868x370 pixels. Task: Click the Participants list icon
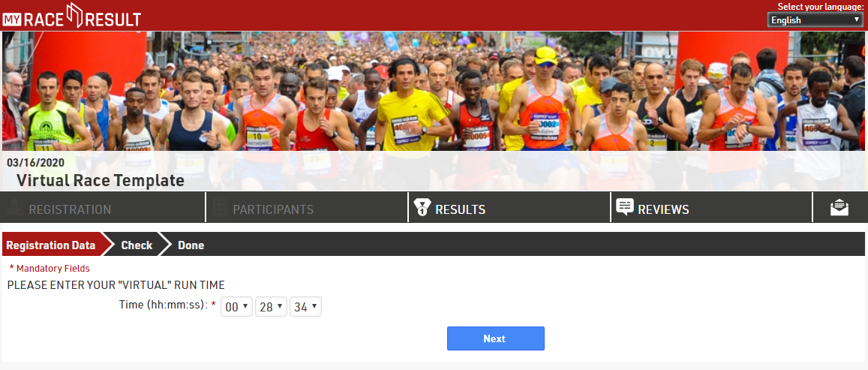coord(220,208)
